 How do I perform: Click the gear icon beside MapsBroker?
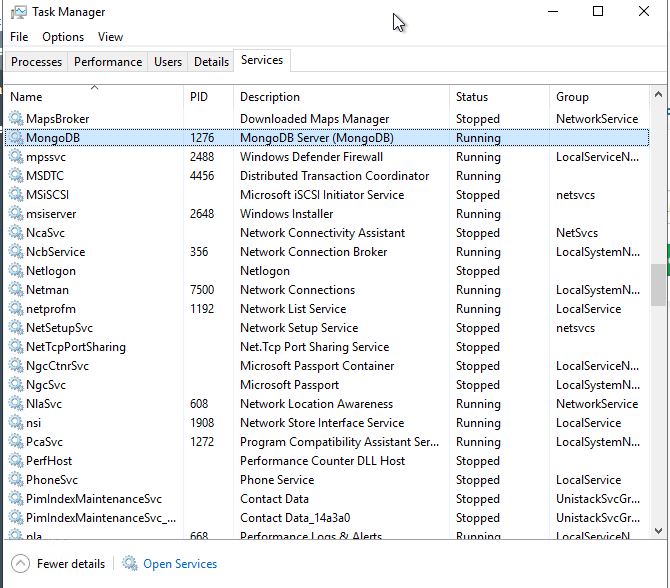tap(16, 118)
